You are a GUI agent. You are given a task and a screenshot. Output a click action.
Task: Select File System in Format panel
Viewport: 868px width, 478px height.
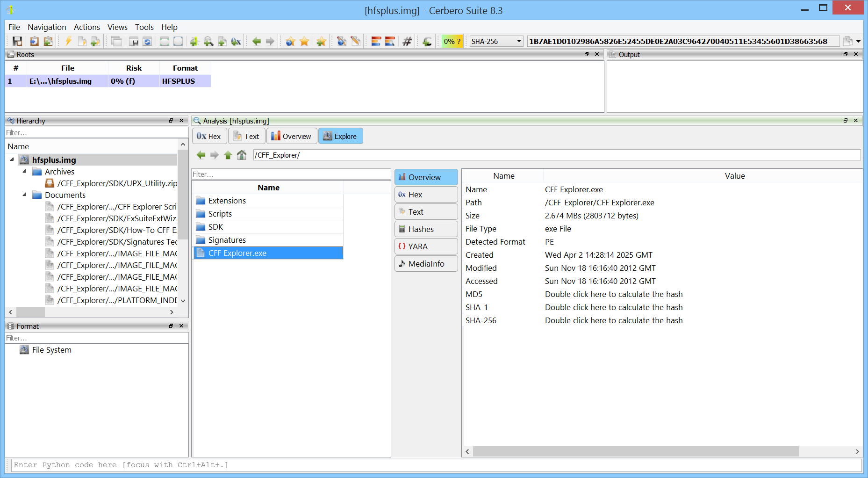tap(51, 350)
